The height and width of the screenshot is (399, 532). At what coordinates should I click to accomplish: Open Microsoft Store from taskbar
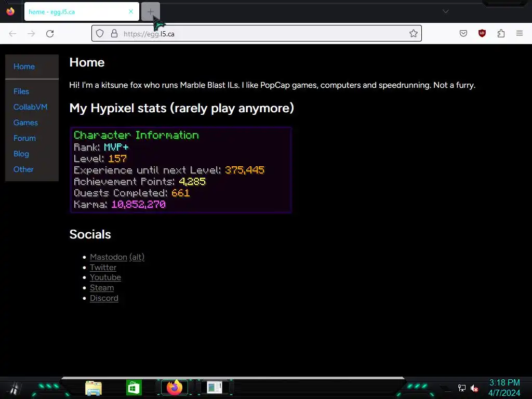[x=134, y=388]
